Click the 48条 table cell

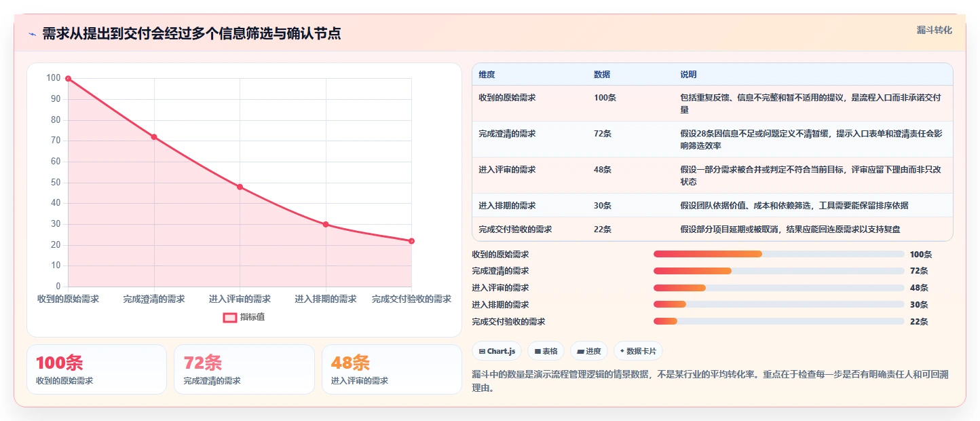click(603, 170)
